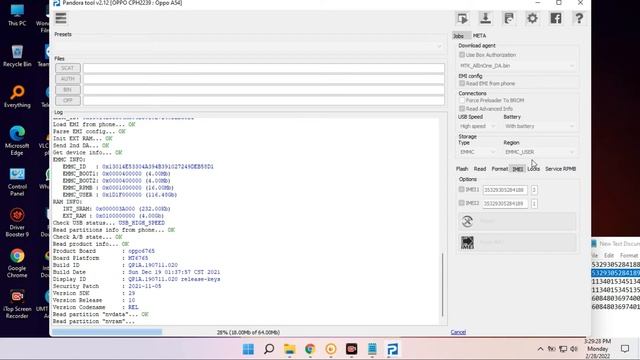Click the write IMEI icon button
640x360 pixels.
467,242
